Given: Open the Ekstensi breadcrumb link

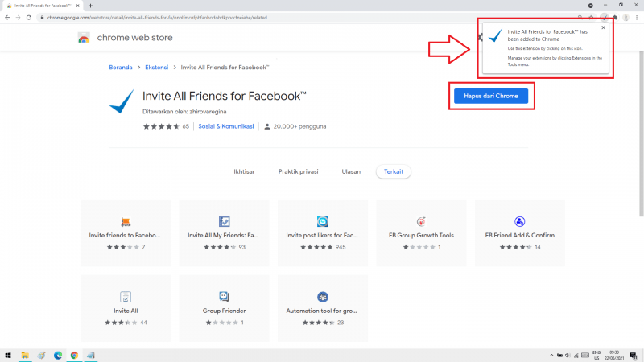Looking at the screenshot, I should point(156,68).
